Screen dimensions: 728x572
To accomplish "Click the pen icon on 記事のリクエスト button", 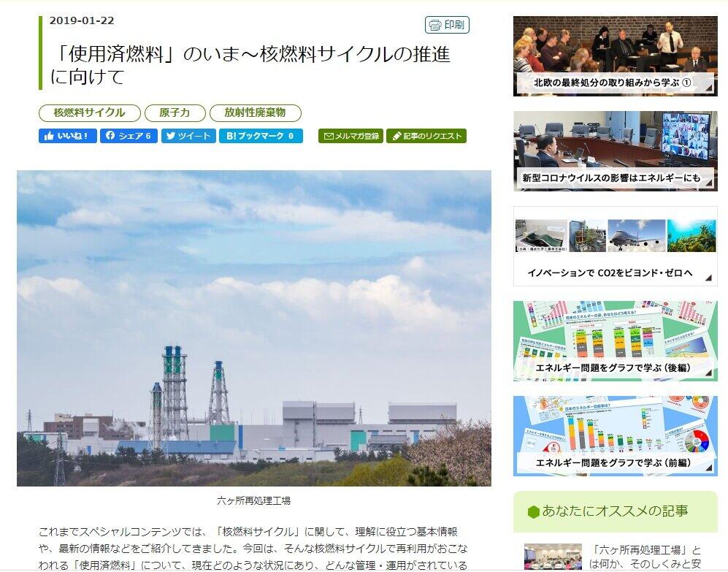I will tap(397, 136).
